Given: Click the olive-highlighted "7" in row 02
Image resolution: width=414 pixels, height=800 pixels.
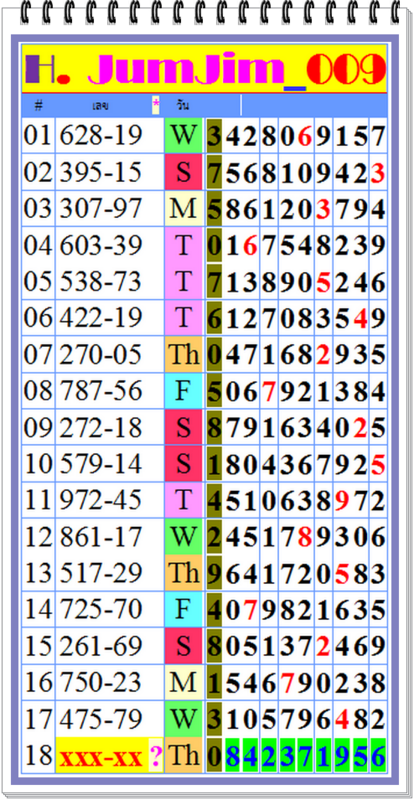Looking at the screenshot, I should [214, 172].
